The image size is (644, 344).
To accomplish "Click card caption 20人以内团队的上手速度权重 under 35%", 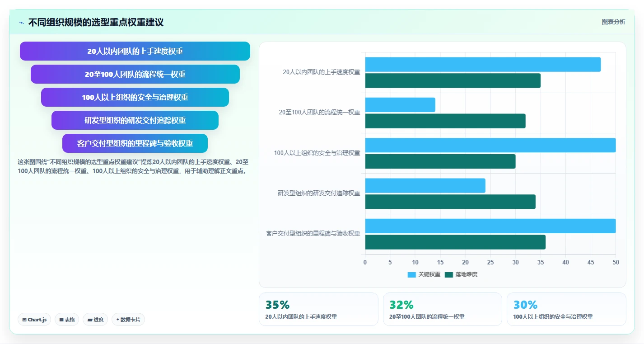I will (301, 317).
